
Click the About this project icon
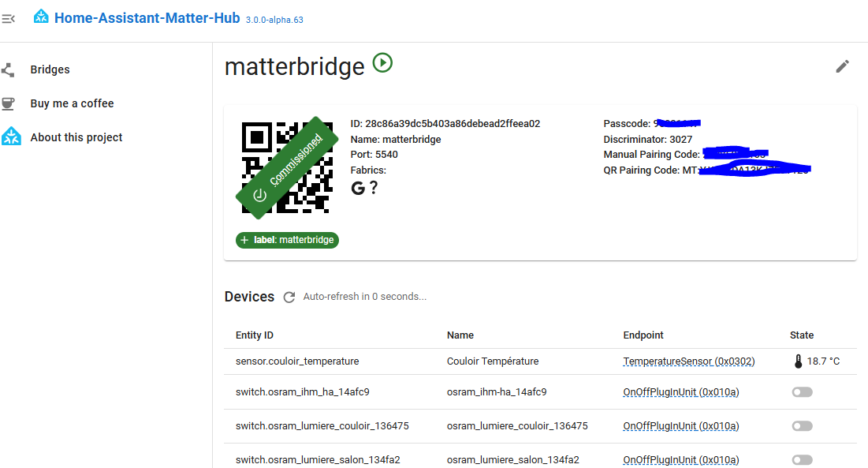(11, 137)
